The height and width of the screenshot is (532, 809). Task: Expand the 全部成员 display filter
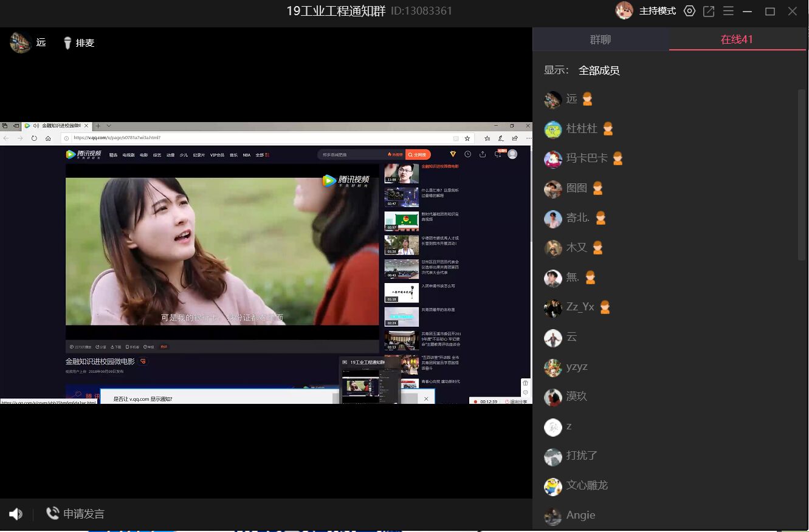click(599, 70)
